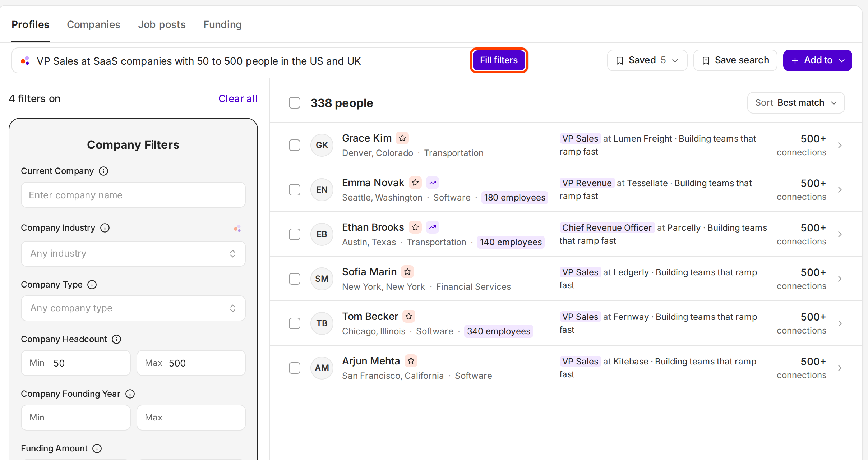Open the Sort Best match dropdown
This screenshot has width=868, height=460.
tap(796, 103)
